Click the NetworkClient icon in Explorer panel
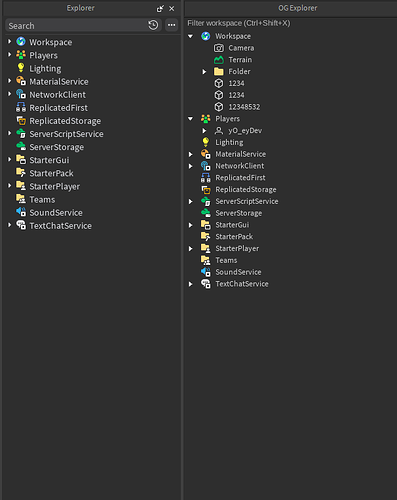The height and width of the screenshot is (500, 397). click(21, 94)
